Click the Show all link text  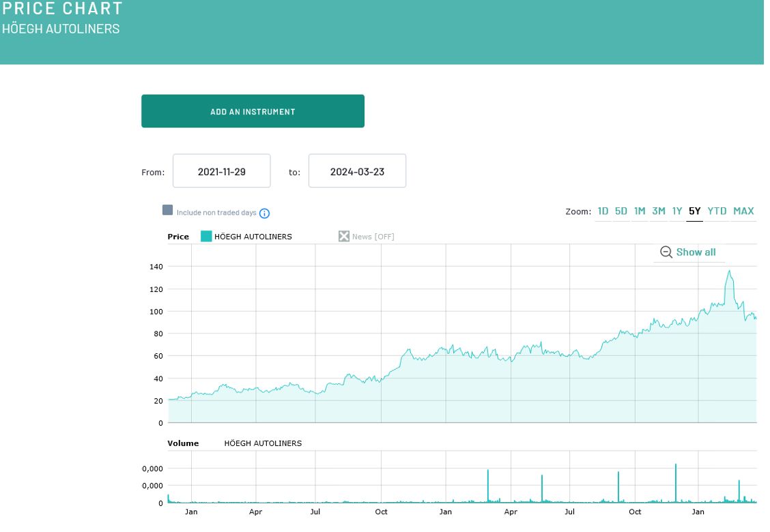click(696, 252)
